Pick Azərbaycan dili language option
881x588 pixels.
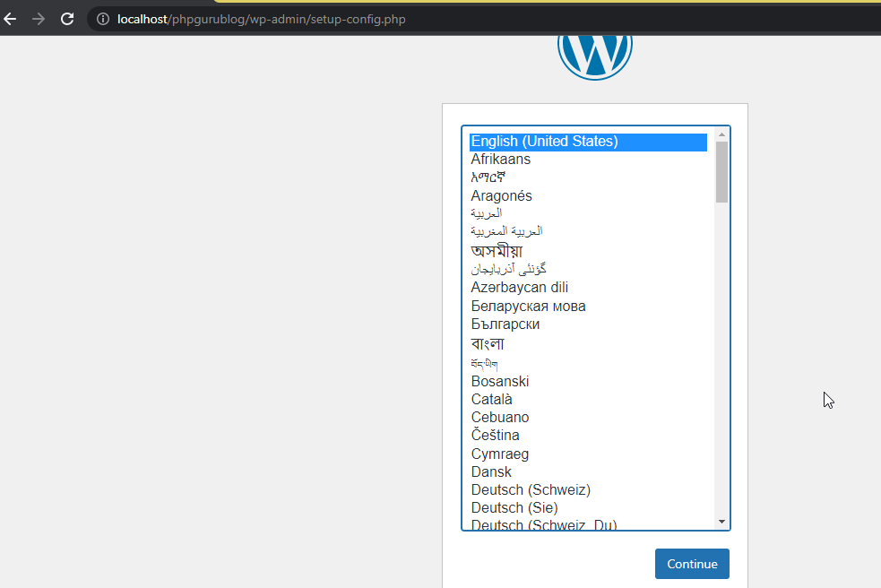(x=520, y=288)
